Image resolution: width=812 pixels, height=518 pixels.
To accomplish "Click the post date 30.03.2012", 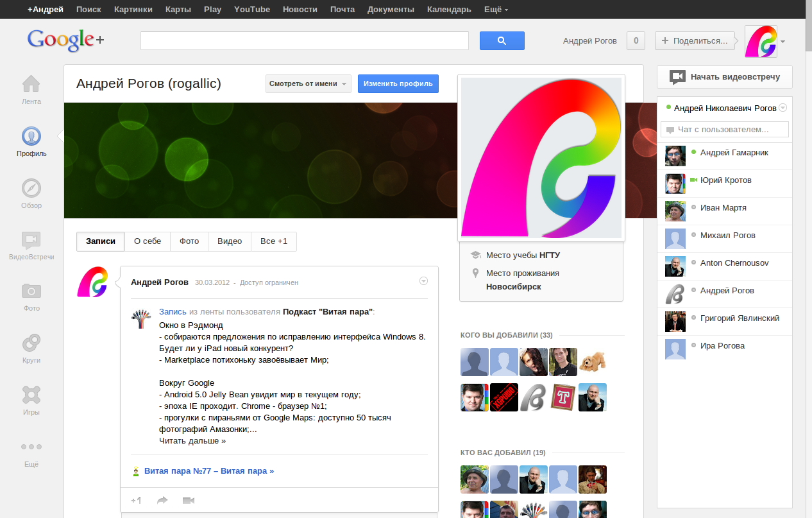I will click(x=212, y=282).
